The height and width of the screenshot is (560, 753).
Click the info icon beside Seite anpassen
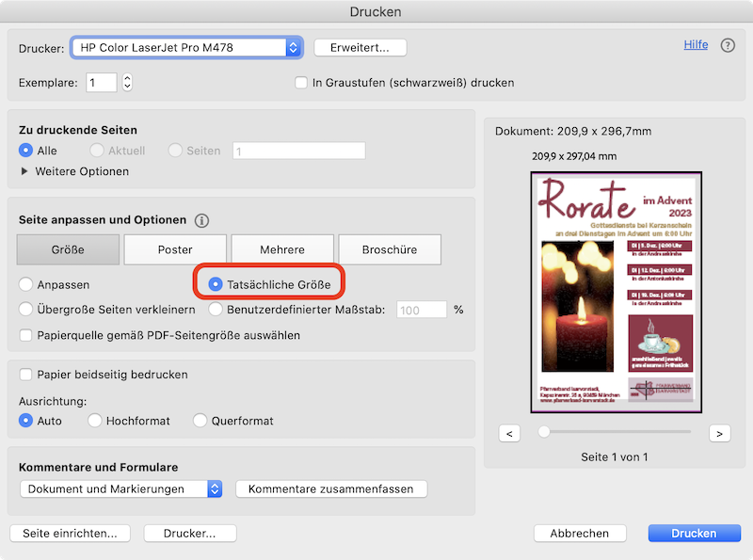coord(201,220)
